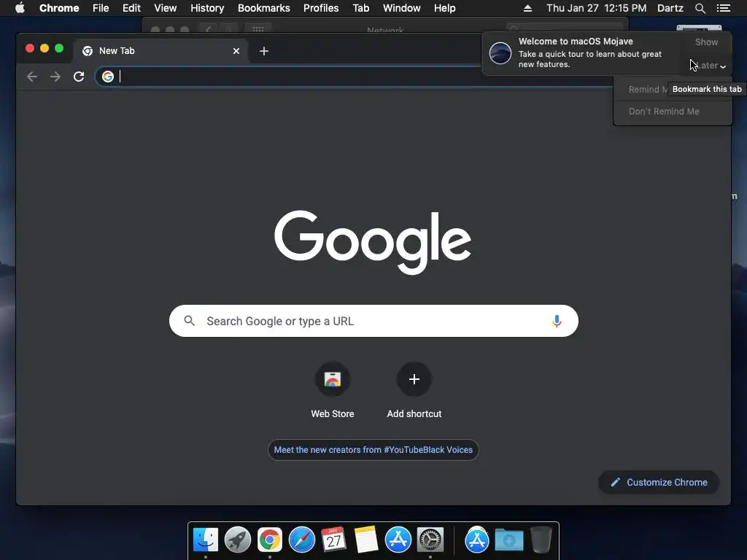Click the eject icon in menu bar

pyautogui.click(x=527, y=8)
